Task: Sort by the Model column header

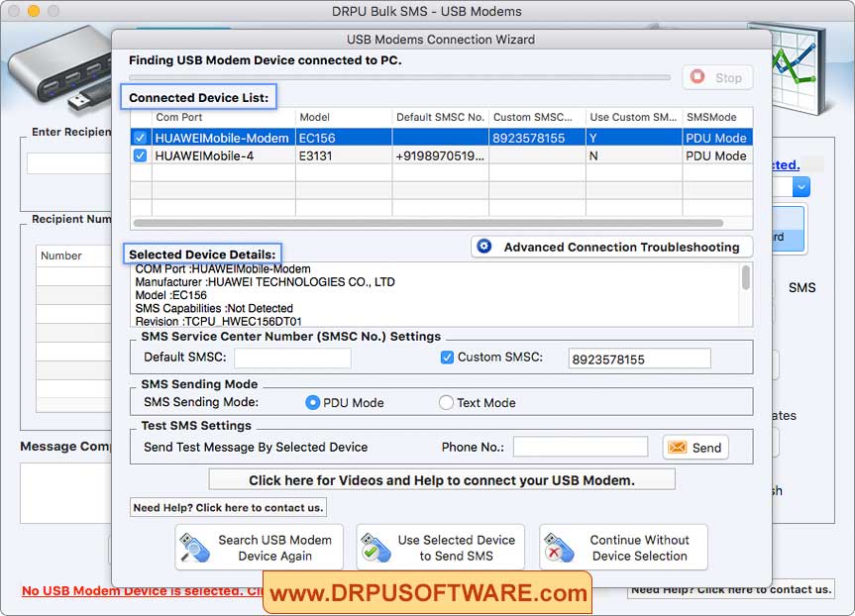Action: pos(344,117)
